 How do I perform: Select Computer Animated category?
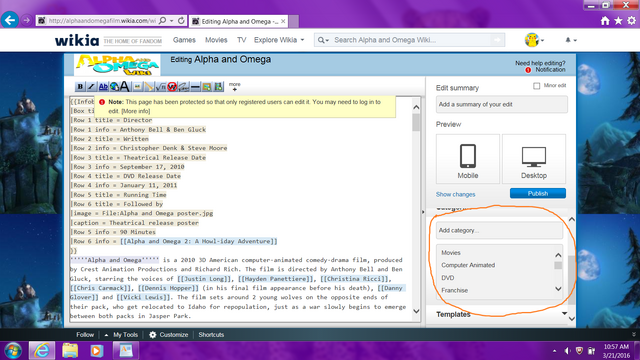click(x=468, y=265)
